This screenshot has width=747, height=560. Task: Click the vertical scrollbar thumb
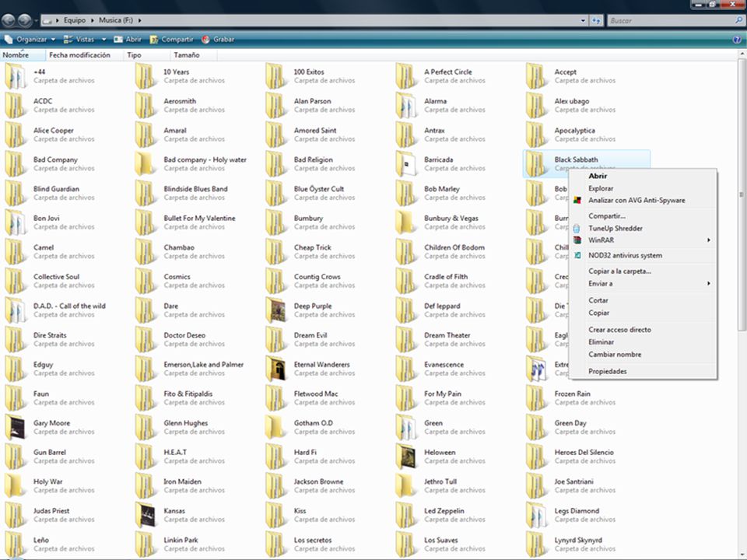(x=742, y=194)
